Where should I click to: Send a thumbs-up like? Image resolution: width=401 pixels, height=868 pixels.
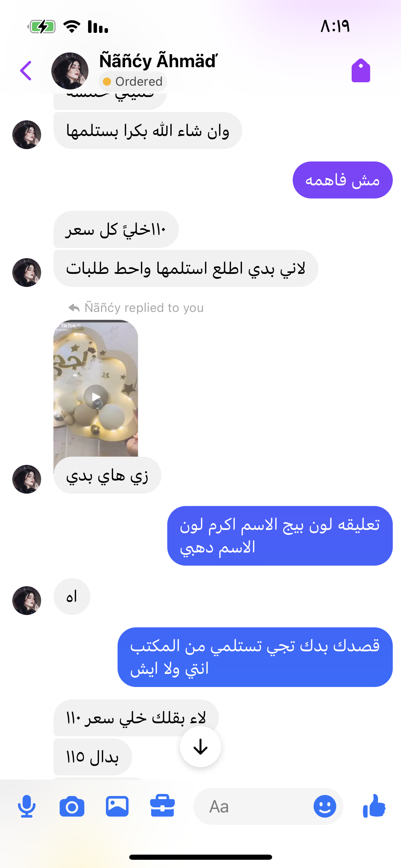(x=374, y=806)
